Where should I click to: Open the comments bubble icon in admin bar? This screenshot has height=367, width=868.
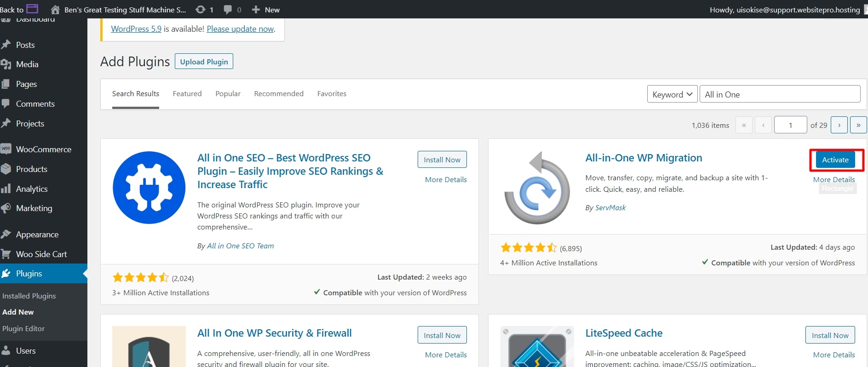(x=228, y=10)
